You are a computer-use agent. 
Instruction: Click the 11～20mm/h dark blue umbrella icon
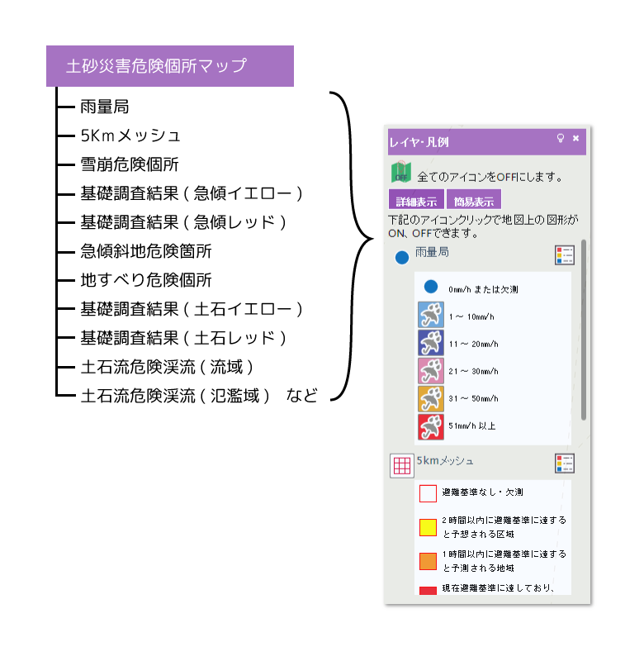tap(431, 342)
